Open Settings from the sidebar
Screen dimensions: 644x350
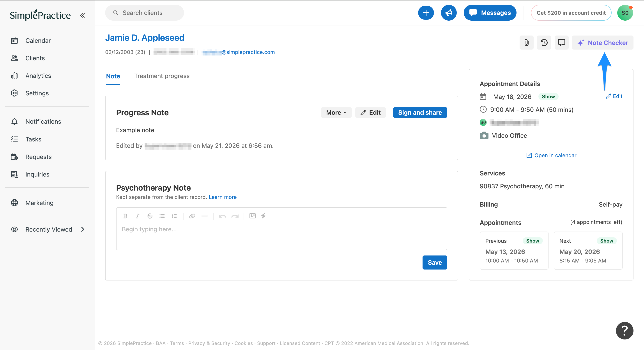pyautogui.click(x=37, y=93)
